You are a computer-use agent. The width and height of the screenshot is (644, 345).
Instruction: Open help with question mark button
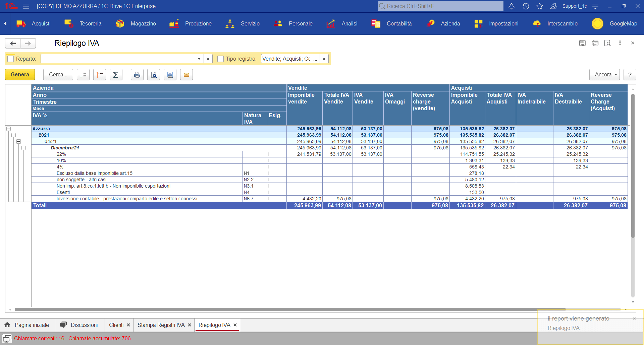point(630,75)
